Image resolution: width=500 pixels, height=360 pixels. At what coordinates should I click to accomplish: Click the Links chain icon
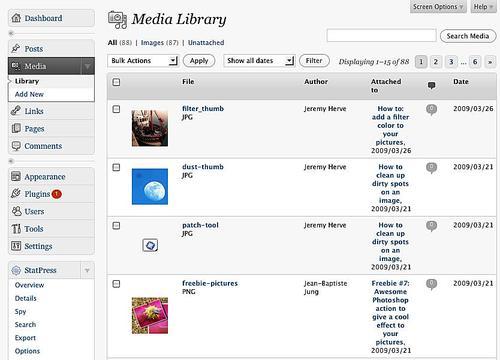(16, 111)
